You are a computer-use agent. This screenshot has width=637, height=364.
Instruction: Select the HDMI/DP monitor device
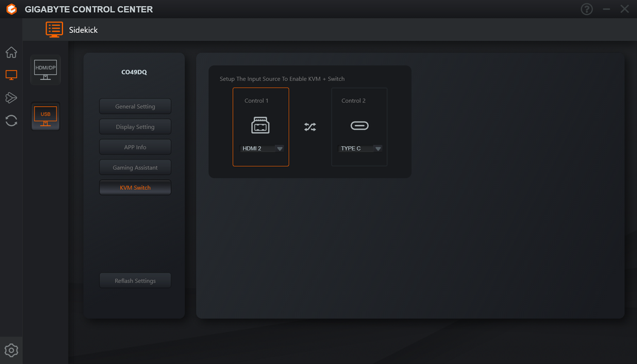pos(45,70)
